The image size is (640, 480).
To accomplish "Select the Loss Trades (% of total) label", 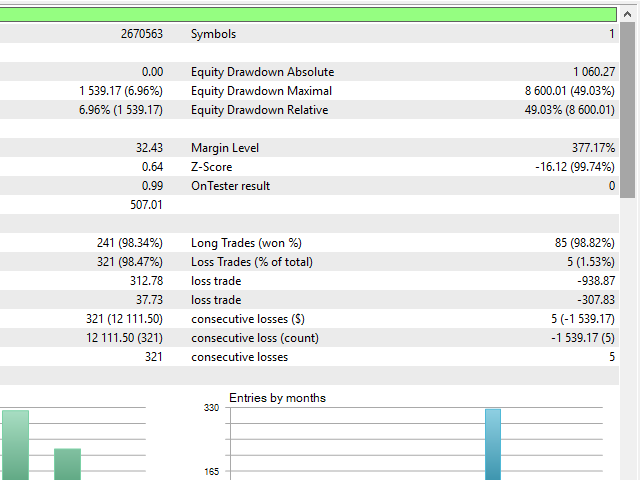I will tap(251, 262).
